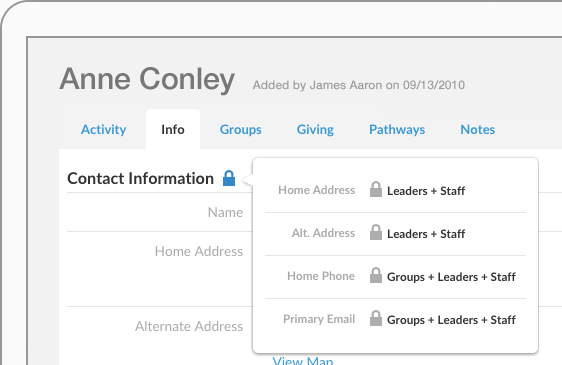Click the Primary Email label in popup
Viewport: 562px width, 365px height.
pyautogui.click(x=319, y=319)
